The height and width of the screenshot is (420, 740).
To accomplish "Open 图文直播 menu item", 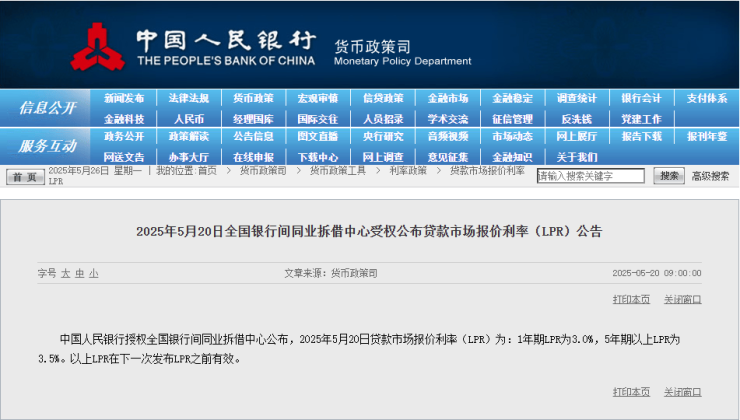I will pos(318,136).
